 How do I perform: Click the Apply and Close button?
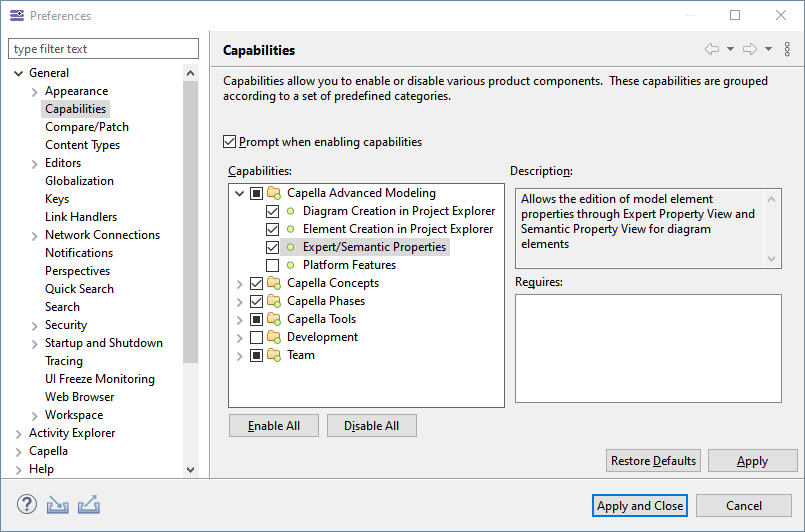click(640, 506)
